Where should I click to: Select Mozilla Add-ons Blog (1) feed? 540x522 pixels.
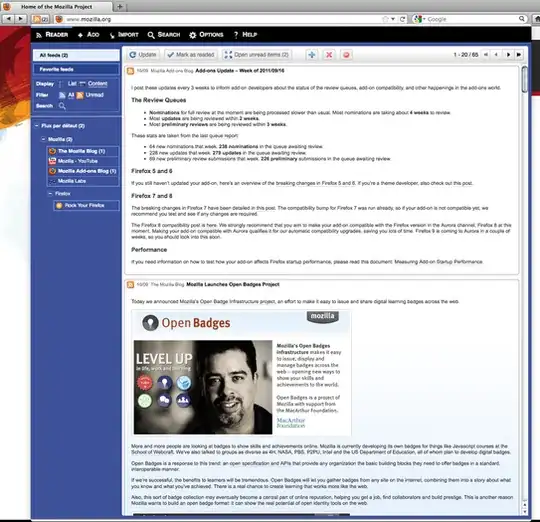coord(83,171)
